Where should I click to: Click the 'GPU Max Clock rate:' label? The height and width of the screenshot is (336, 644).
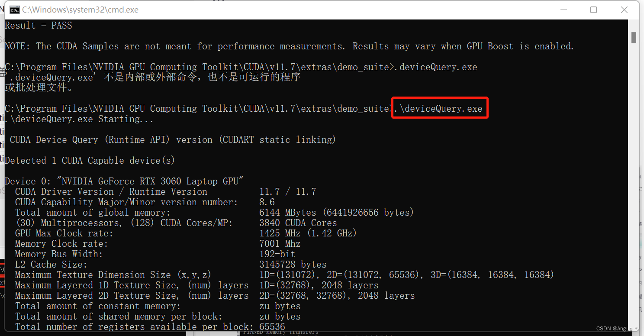click(x=64, y=233)
